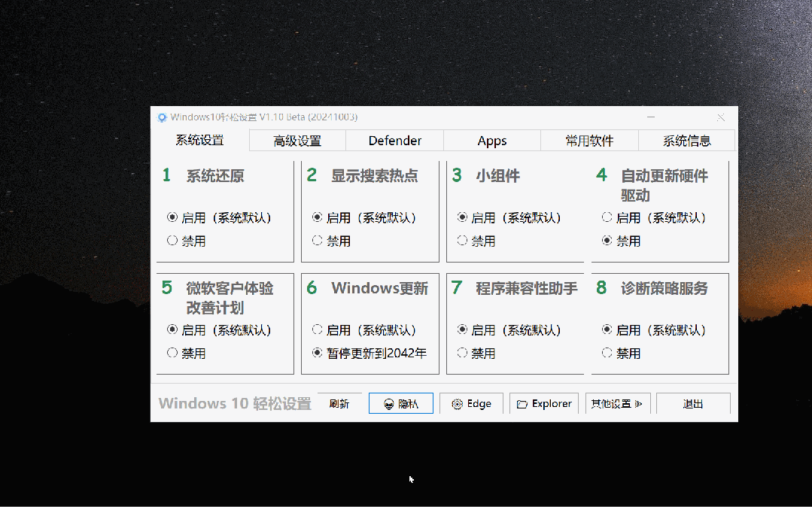Click the Windows更新 heading text
The image size is (812, 507).
(x=379, y=288)
